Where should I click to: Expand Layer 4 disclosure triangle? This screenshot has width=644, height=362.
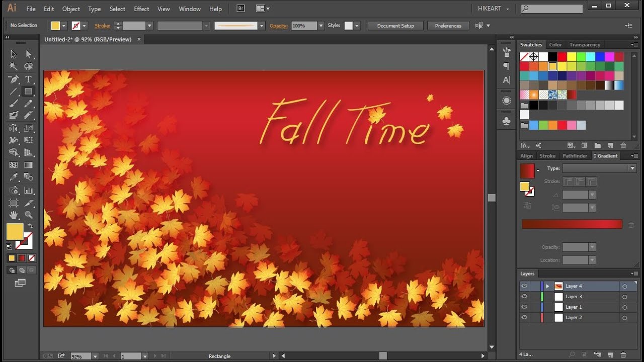(547, 286)
